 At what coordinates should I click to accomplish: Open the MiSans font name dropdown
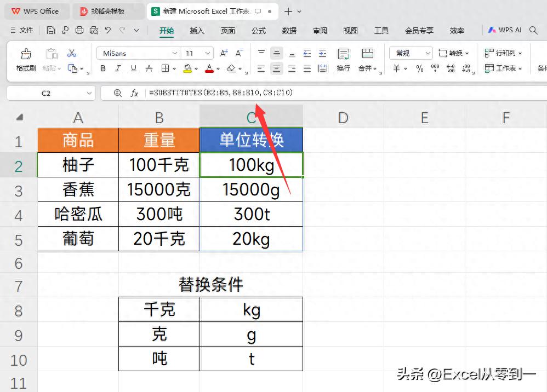click(x=174, y=53)
